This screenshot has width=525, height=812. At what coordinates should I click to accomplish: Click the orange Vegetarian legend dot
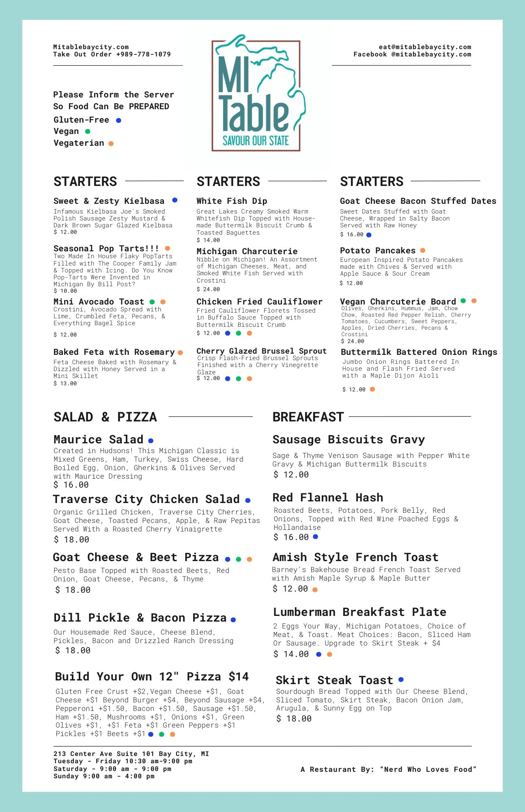[111, 143]
